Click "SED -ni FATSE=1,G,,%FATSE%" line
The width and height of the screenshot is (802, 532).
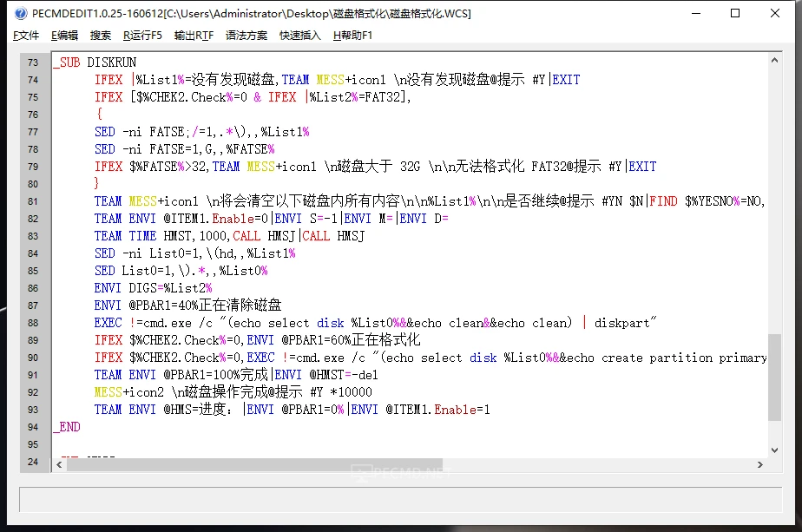tap(185, 149)
